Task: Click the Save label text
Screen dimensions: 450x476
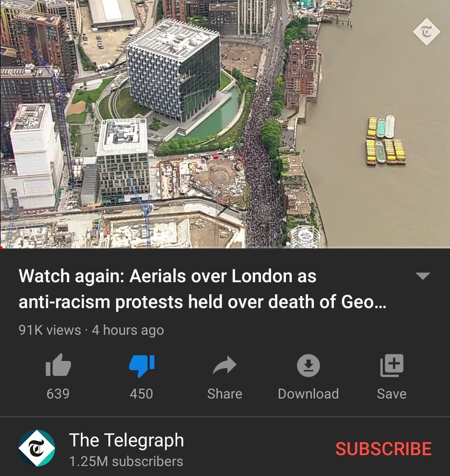Action: point(392,394)
